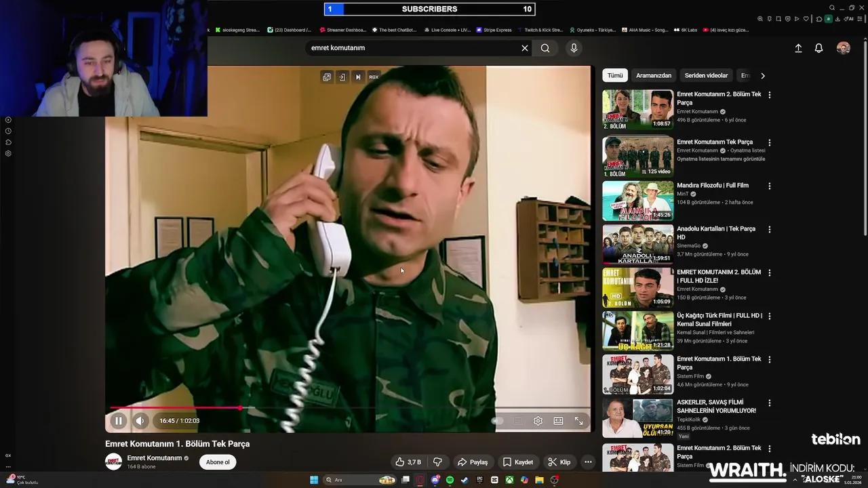The height and width of the screenshot is (488, 868).
Task: Open Anadolu Kartalları thumbnail
Action: pyautogui.click(x=638, y=244)
